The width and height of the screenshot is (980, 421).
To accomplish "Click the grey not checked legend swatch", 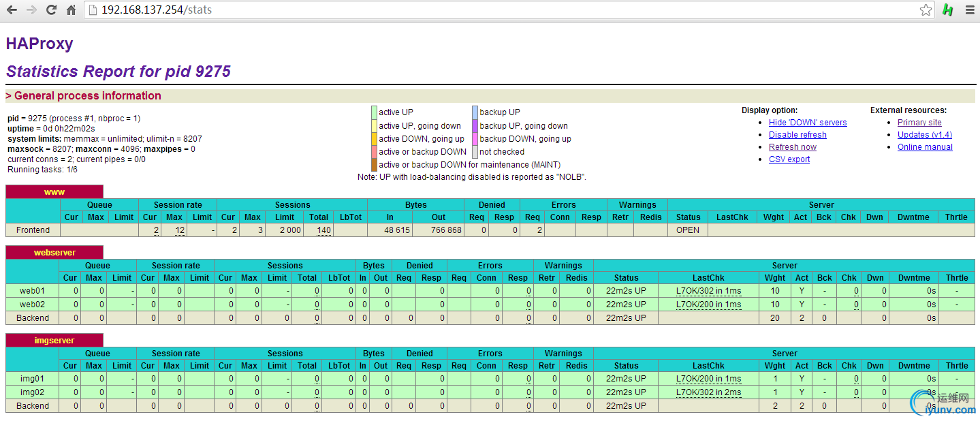I will pyautogui.click(x=475, y=151).
